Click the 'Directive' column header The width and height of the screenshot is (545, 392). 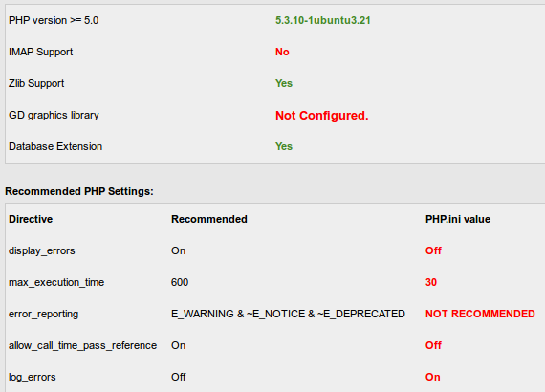[31, 219]
